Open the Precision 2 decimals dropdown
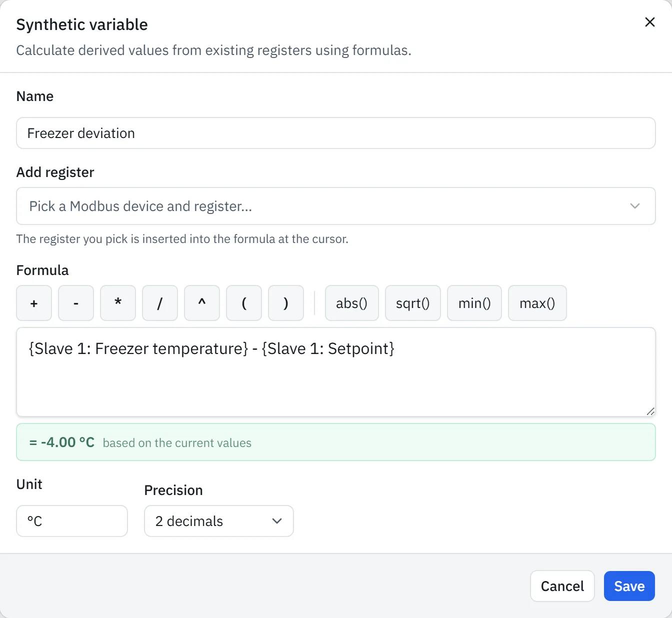Viewport: 672px width, 618px height. [x=219, y=521]
